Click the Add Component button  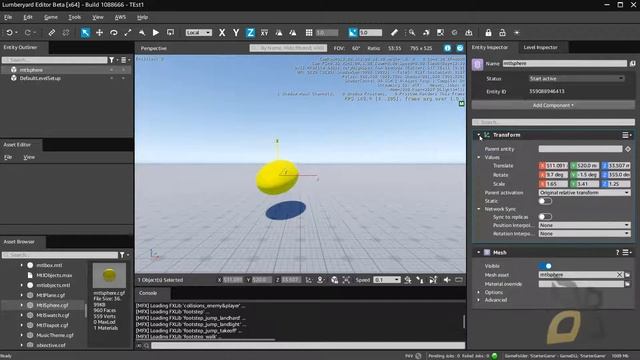tap(553, 105)
